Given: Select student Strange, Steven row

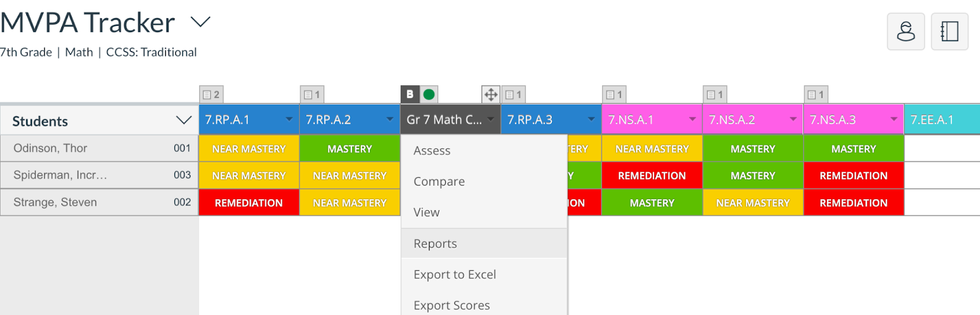Looking at the screenshot, I should pos(99,202).
